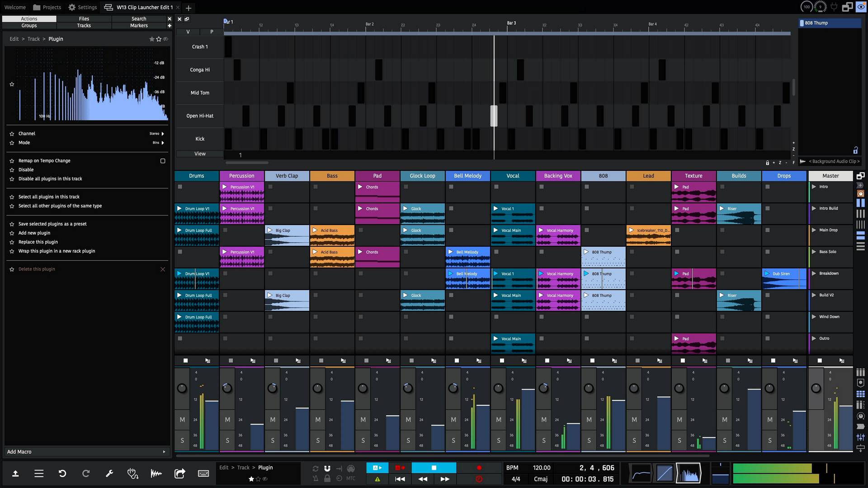Click the wrench tools icon in bottom toolbar

click(109, 474)
